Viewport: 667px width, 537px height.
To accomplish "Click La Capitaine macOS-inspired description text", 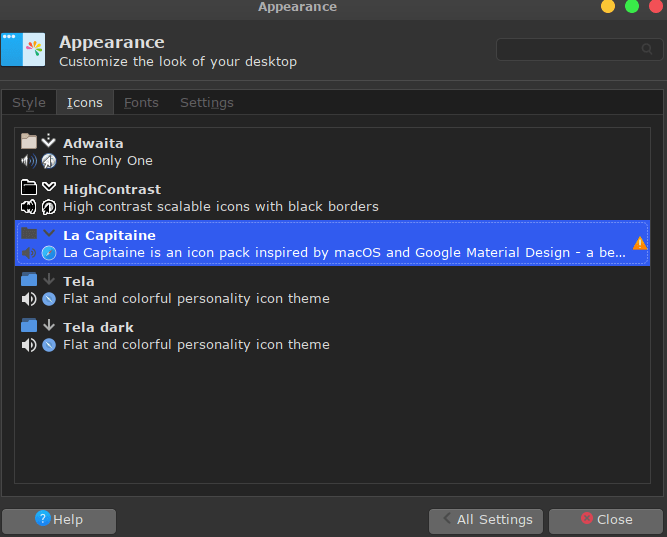I will click(344, 253).
